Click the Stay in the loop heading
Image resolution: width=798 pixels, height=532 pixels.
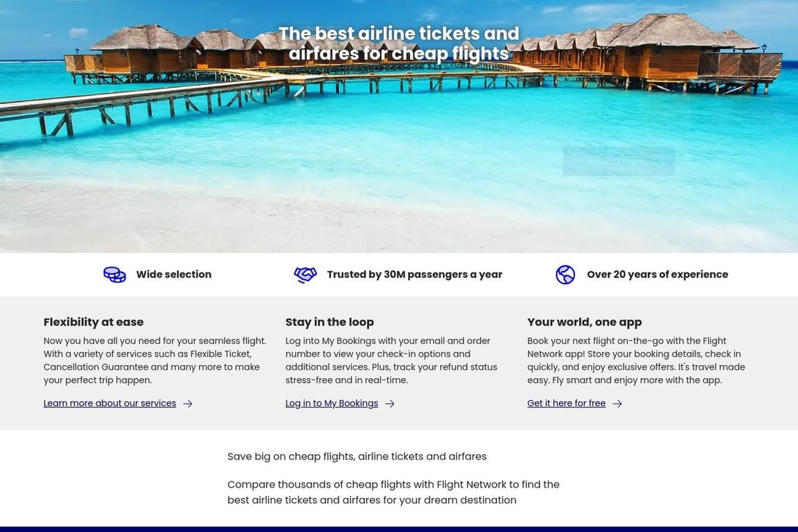click(x=330, y=322)
